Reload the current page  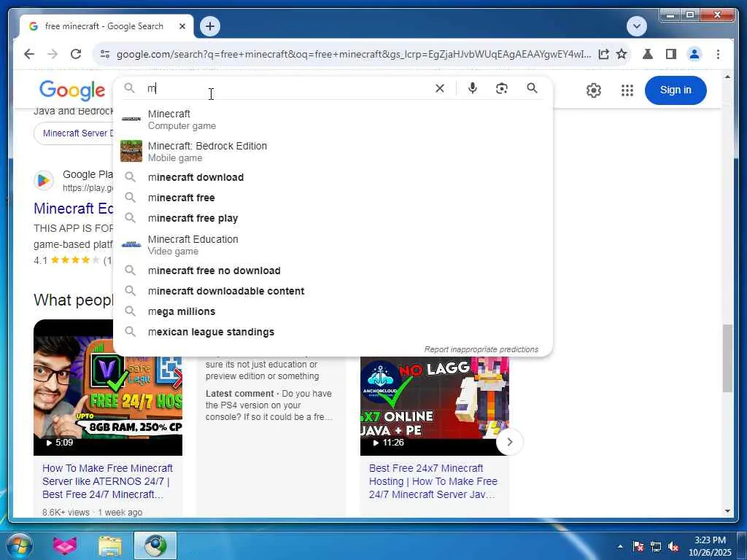pos(76,54)
